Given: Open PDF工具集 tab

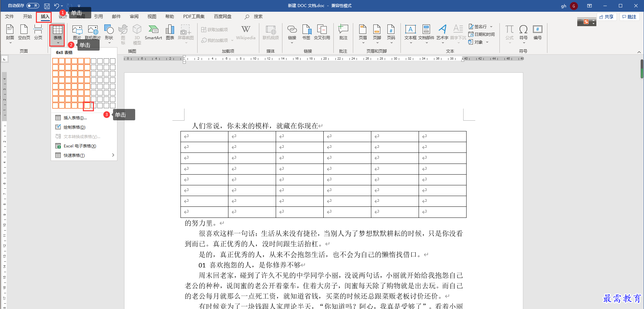Looking at the screenshot, I should tap(194, 16).
